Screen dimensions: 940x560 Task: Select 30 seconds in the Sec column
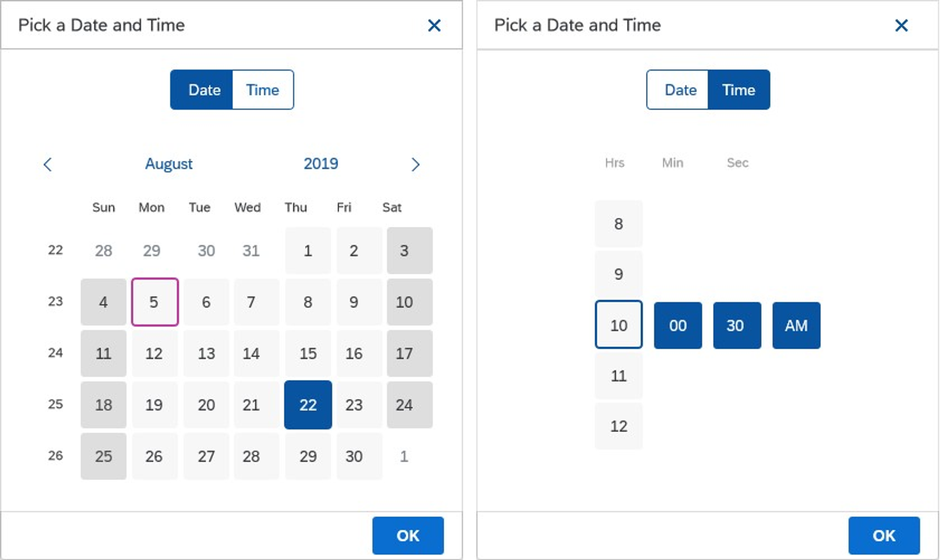(x=737, y=325)
